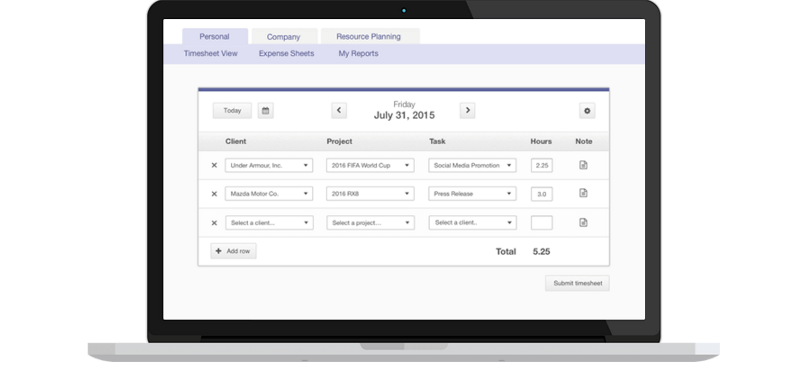Click the Task column header
This screenshot has height=371, width=806.
click(437, 141)
